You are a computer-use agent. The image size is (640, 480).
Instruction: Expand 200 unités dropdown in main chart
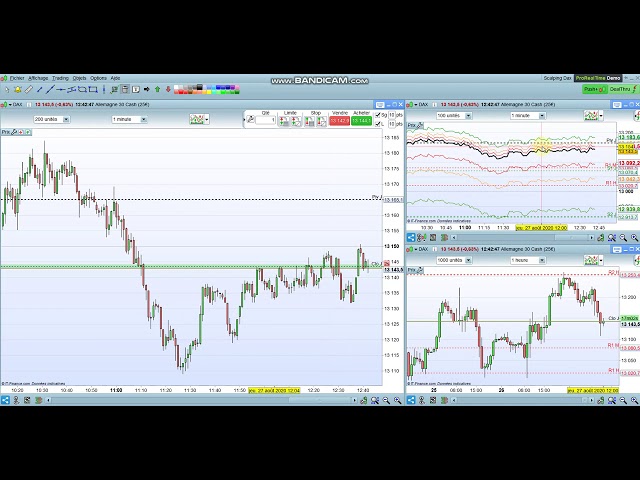tap(66, 119)
